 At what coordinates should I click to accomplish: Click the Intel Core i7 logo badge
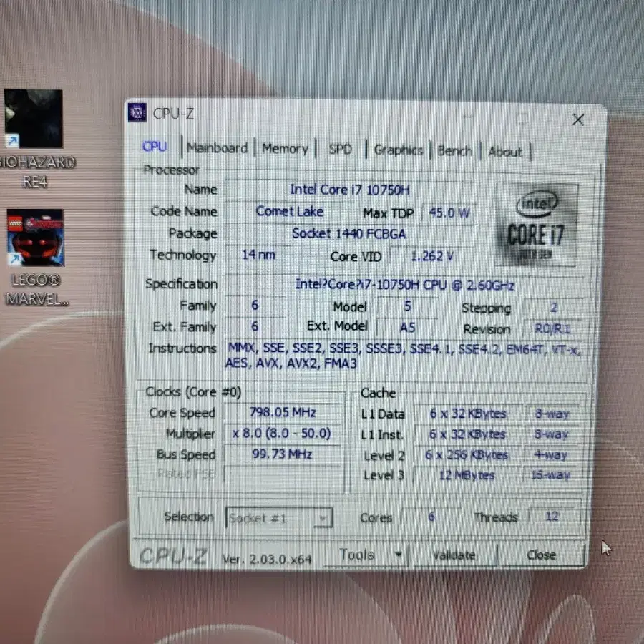537,224
